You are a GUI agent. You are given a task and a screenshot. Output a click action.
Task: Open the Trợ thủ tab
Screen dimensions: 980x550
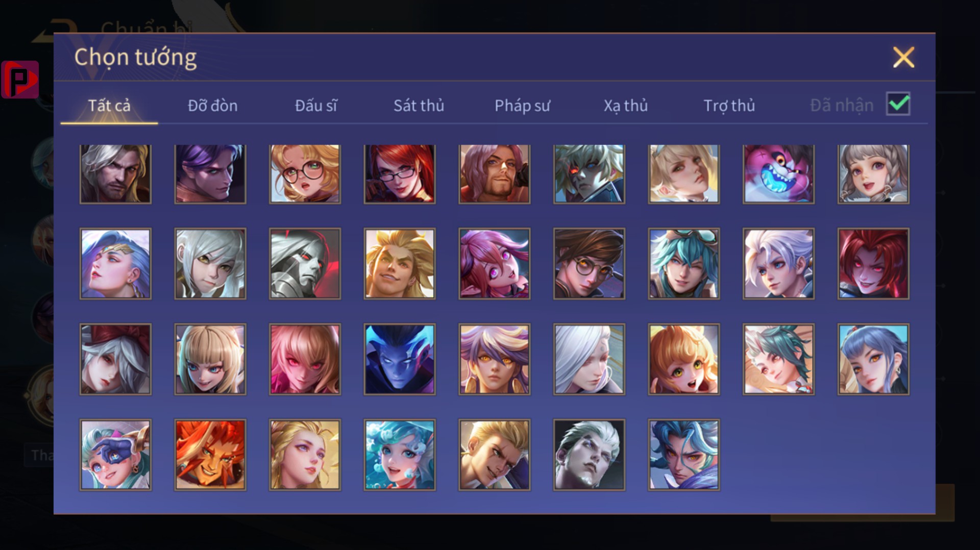729,106
